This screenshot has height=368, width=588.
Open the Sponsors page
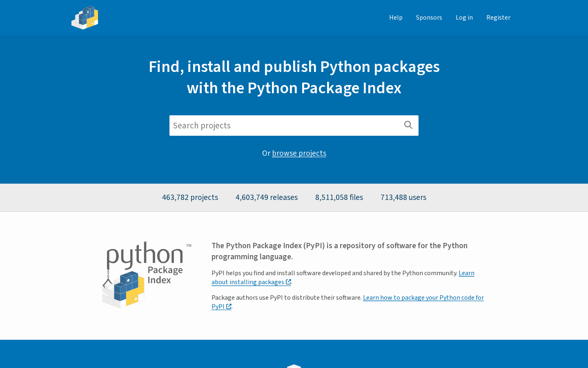(429, 18)
